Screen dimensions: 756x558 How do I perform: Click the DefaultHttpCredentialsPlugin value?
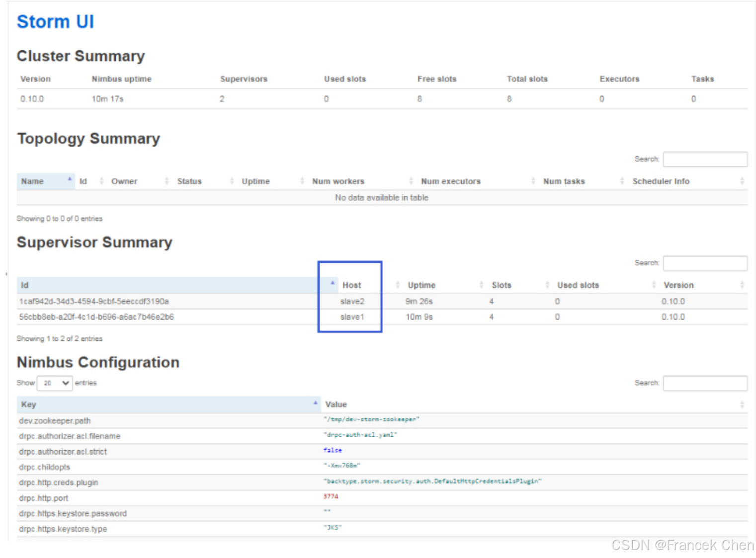432,481
